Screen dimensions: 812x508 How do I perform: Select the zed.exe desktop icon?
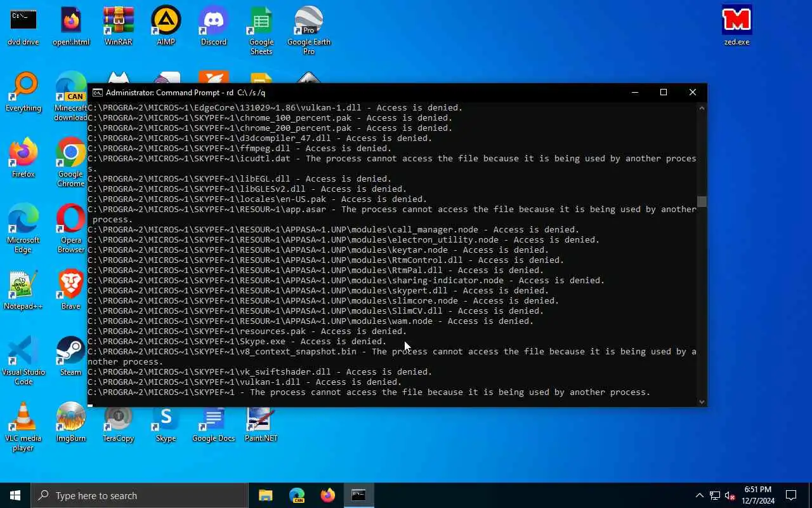point(737,27)
